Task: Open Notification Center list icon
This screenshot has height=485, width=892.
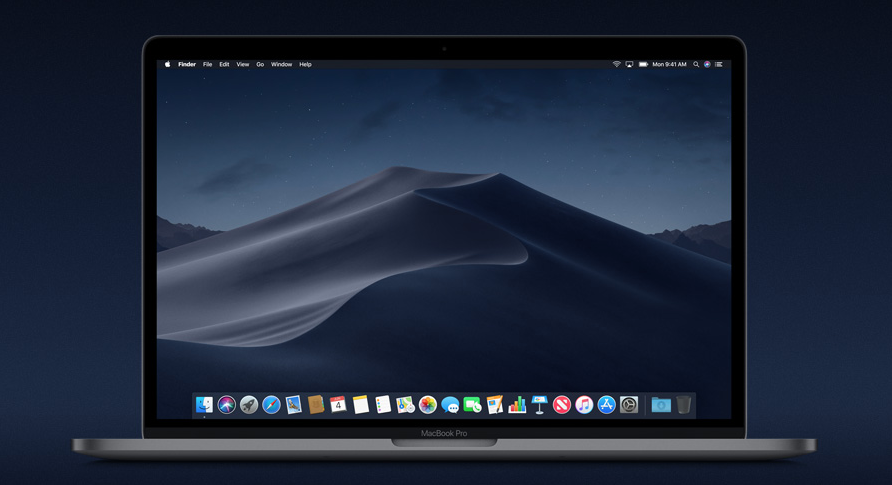Action: click(719, 64)
